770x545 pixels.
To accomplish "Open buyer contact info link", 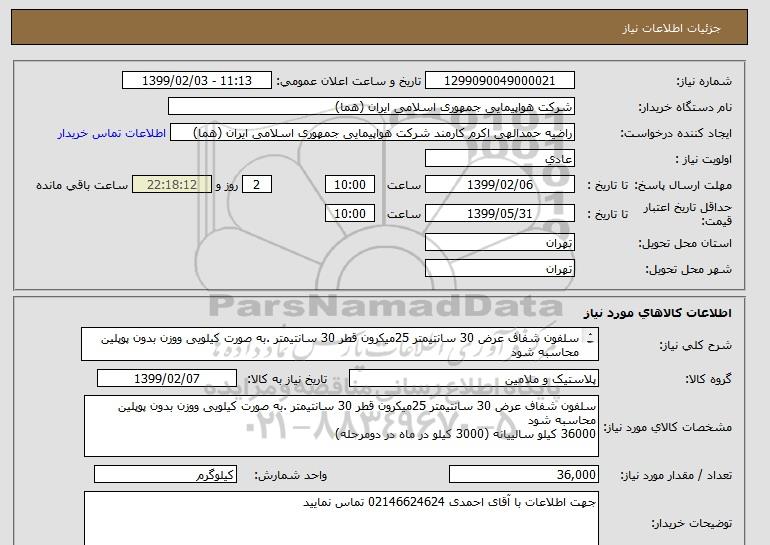I will click(111, 133).
